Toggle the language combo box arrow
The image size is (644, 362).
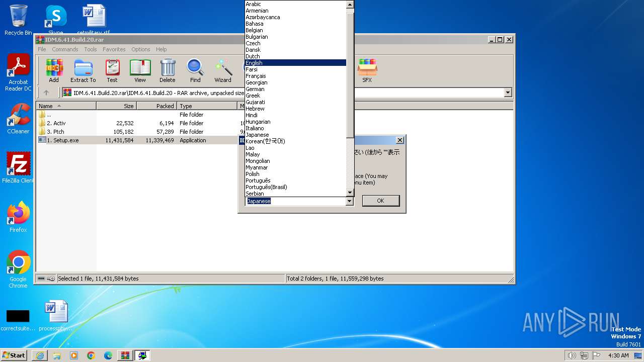[x=350, y=201]
